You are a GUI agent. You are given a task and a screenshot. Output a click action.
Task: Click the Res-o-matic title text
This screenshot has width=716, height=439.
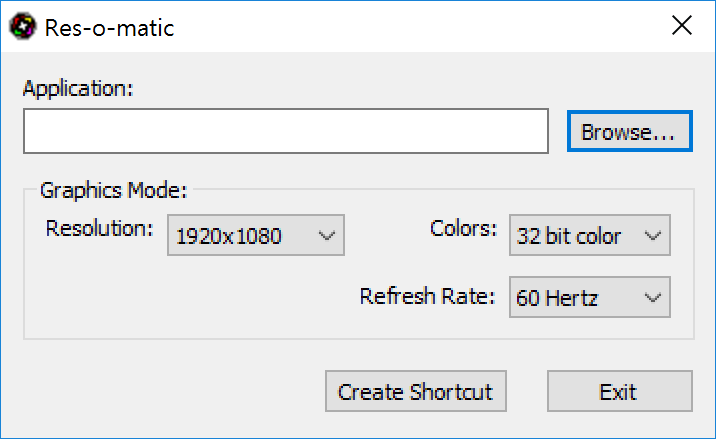pos(109,28)
